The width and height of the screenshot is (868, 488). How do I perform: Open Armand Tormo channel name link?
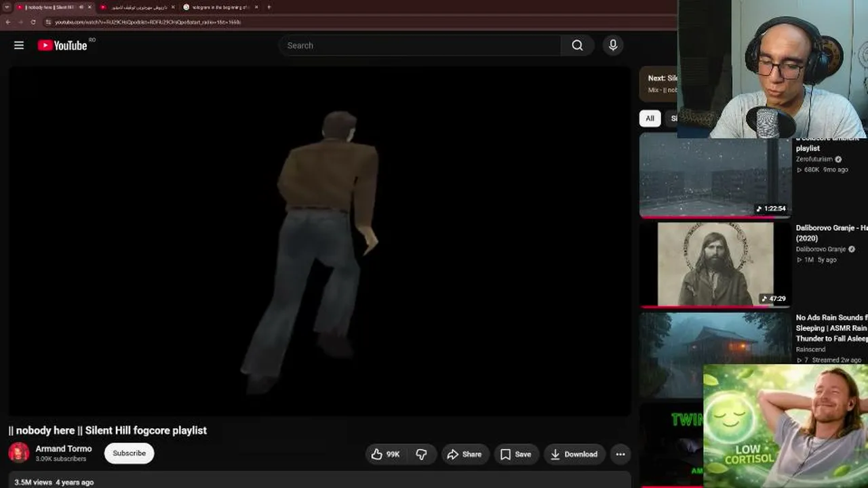(x=64, y=449)
